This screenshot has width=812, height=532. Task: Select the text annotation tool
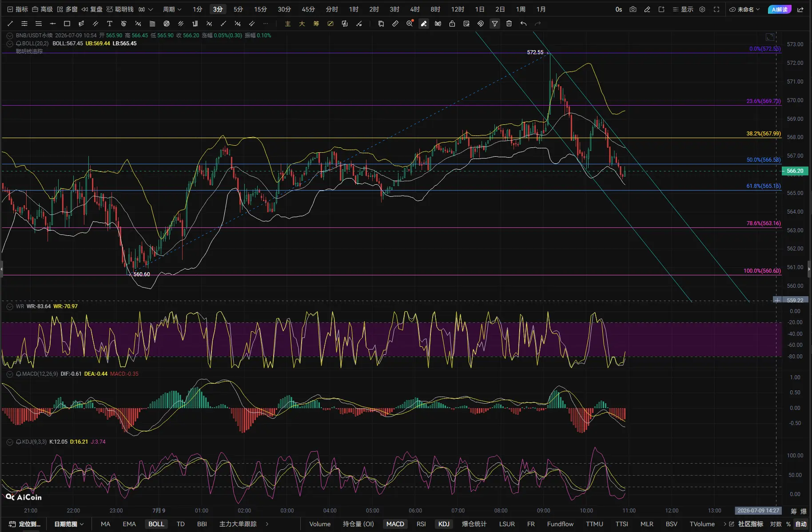(x=110, y=24)
